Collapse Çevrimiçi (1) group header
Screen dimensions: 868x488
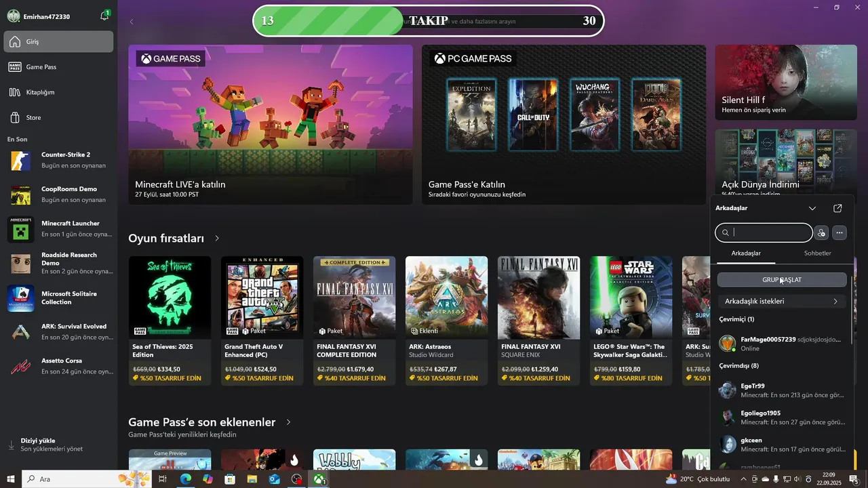click(736, 319)
